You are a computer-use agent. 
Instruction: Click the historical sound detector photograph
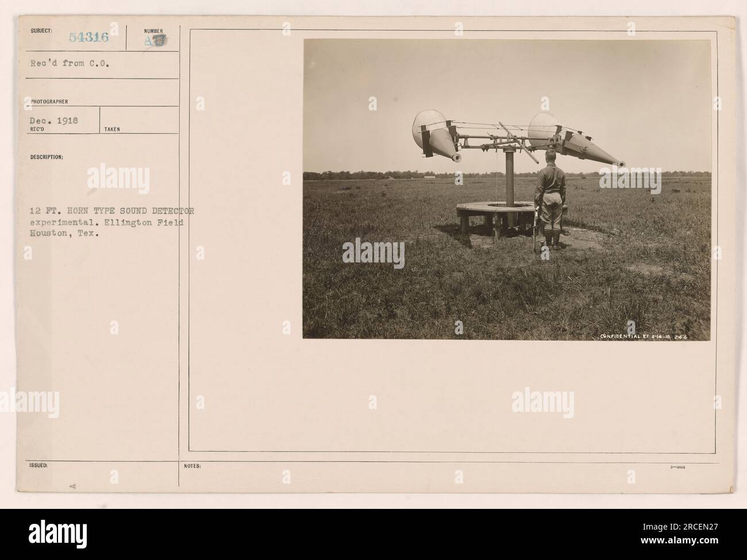(x=507, y=189)
